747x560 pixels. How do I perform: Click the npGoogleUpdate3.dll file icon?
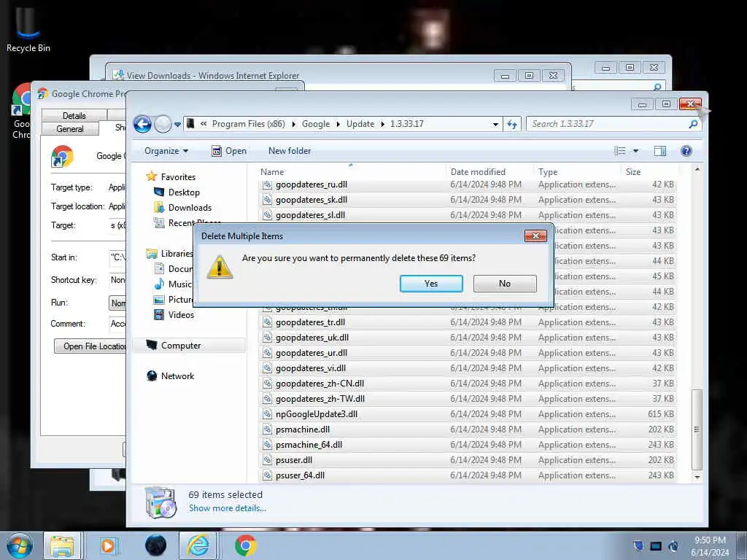coord(267,414)
